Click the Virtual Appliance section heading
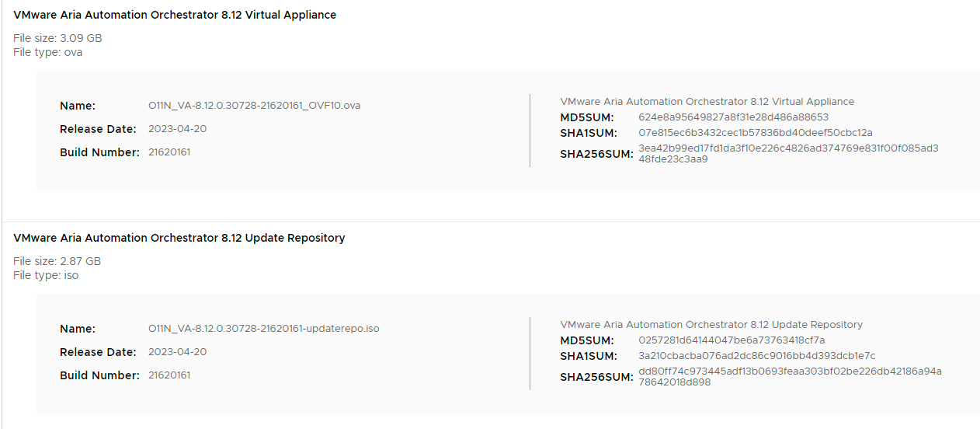 [175, 15]
